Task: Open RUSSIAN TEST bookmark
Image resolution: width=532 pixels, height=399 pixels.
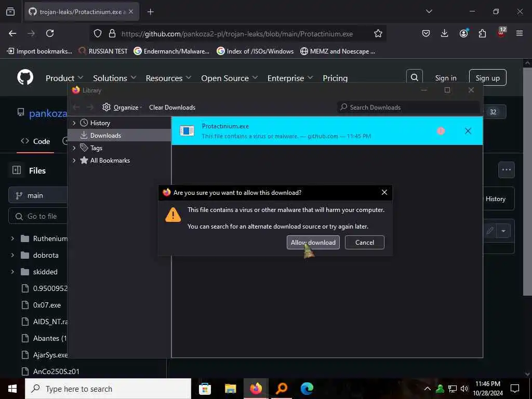Action: click(x=103, y=51)
